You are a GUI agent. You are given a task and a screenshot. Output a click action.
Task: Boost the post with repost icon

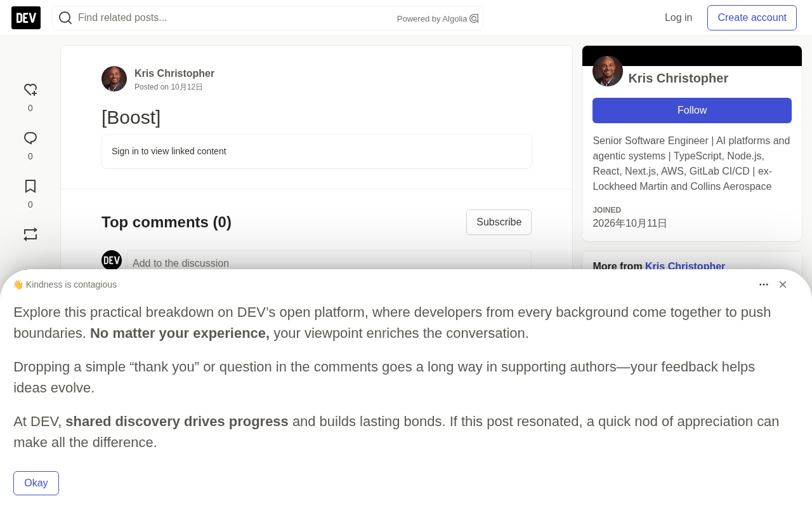click(x=30, y=234)
